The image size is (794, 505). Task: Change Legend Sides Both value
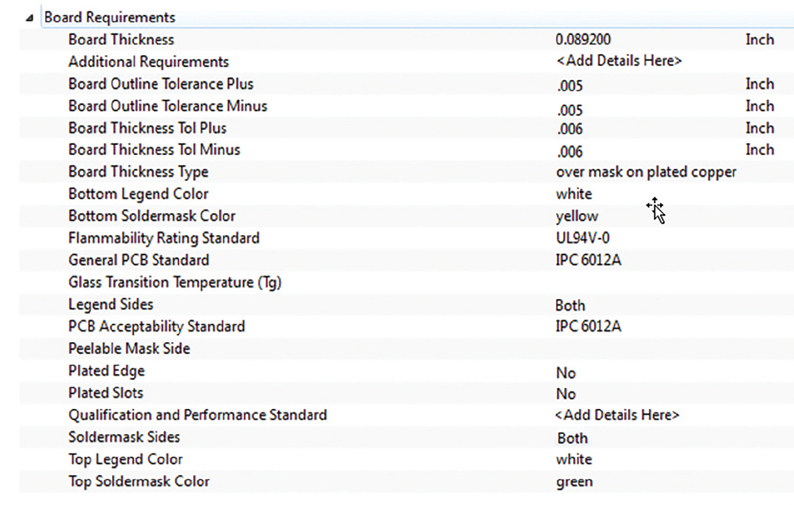click(570, 305)
